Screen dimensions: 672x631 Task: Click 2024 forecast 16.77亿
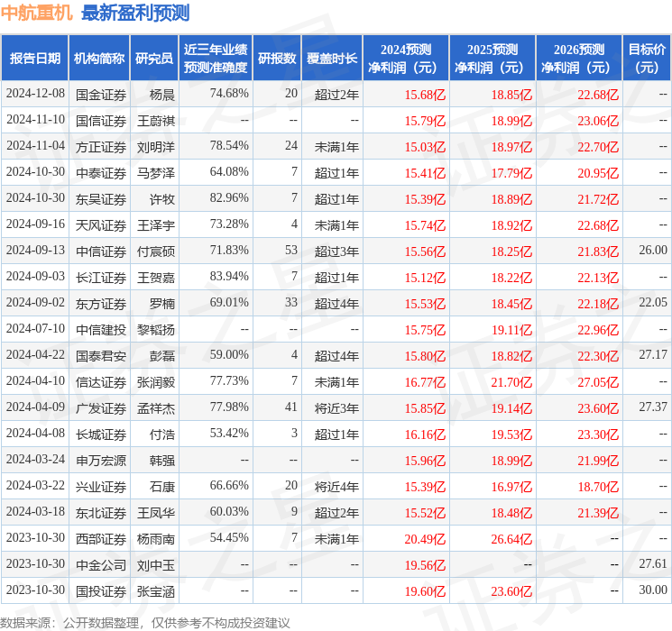click(425, 382)
